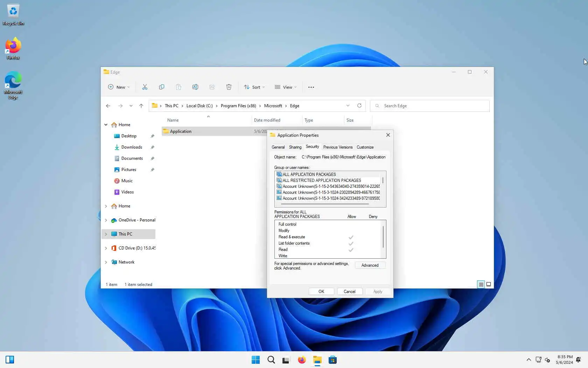Switch to Large icons view layout icon
588x368 pixels.
click(489, 284)
